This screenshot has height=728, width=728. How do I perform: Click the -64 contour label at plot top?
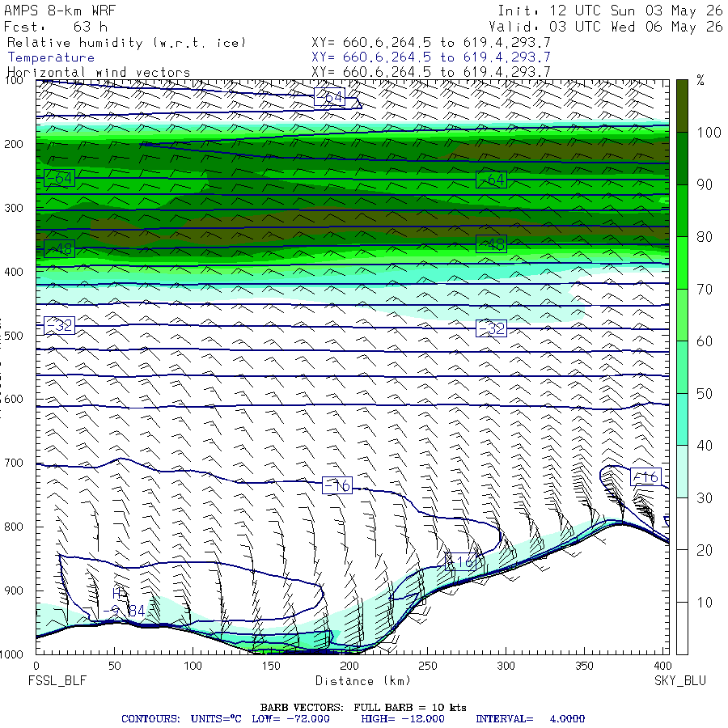tap(329, 96)
